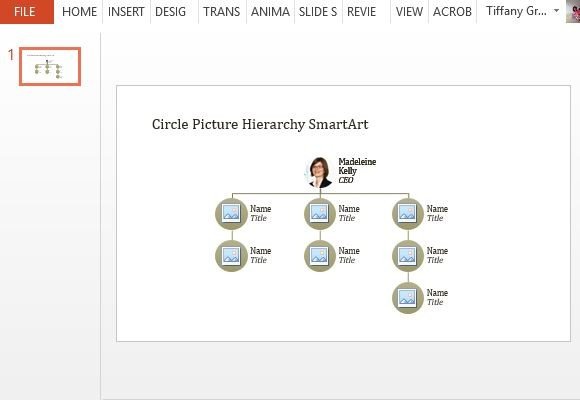Open the REVIEW tab
The height and width of the screenshot is (400, 580).
pos(361,11)
